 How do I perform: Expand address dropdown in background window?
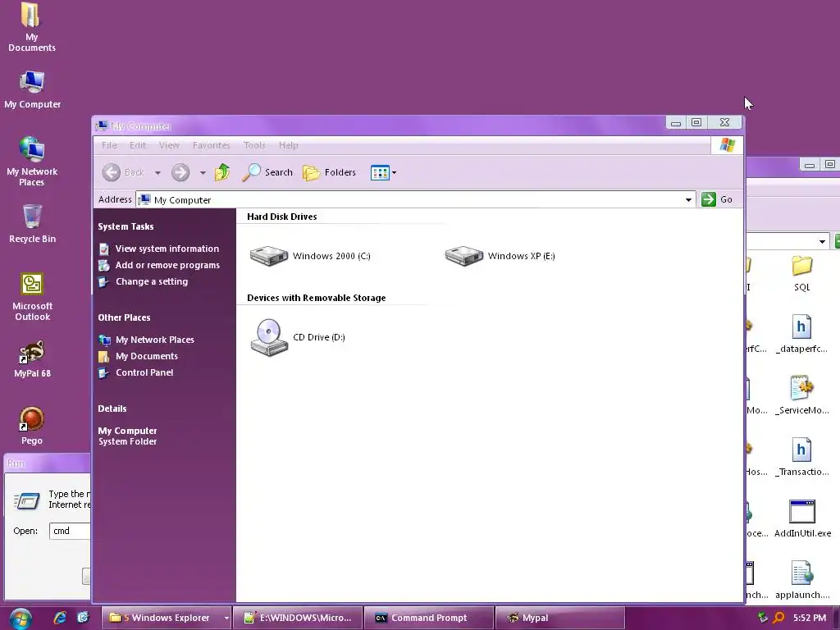point(822,242)
